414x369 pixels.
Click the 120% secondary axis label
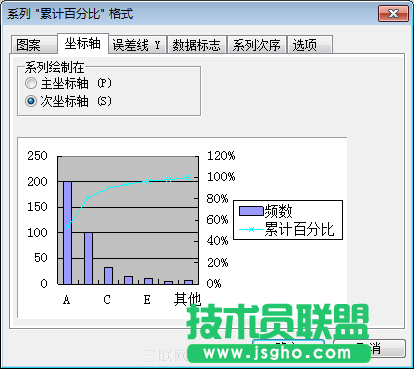click(221, 155)
